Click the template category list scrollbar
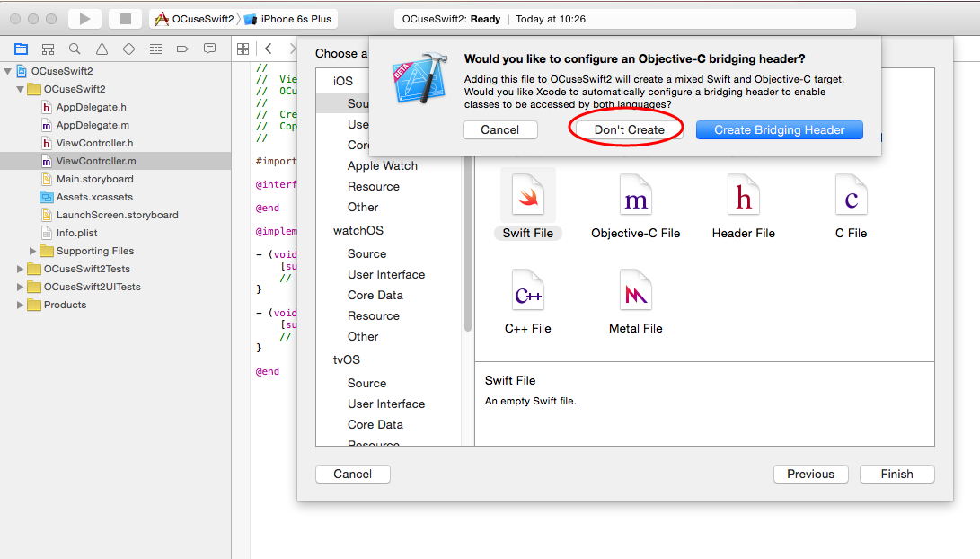The image size is (980, 559). click(467, 244)
